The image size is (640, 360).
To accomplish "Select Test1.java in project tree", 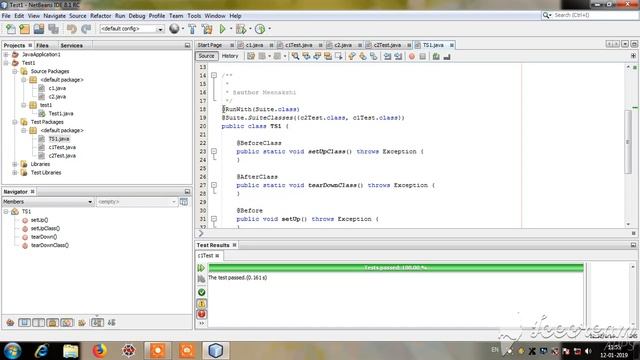I will pyautogui.click(x=61, y=113).
